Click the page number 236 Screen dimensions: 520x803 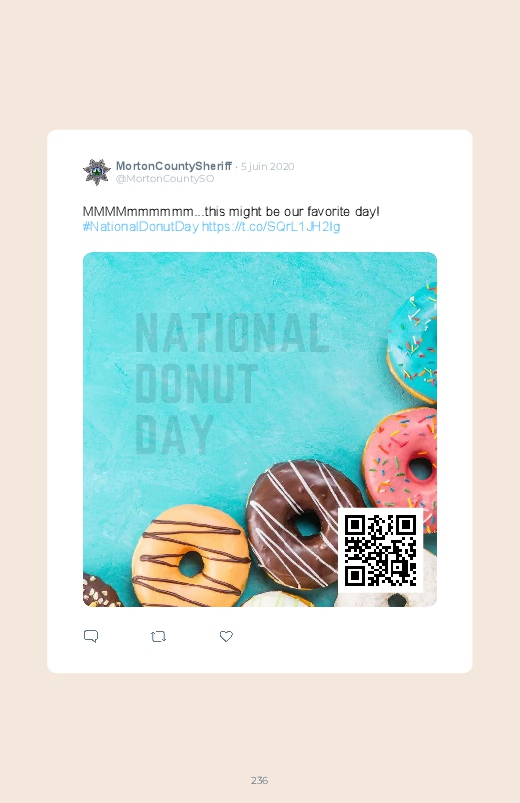pos(259,780)
